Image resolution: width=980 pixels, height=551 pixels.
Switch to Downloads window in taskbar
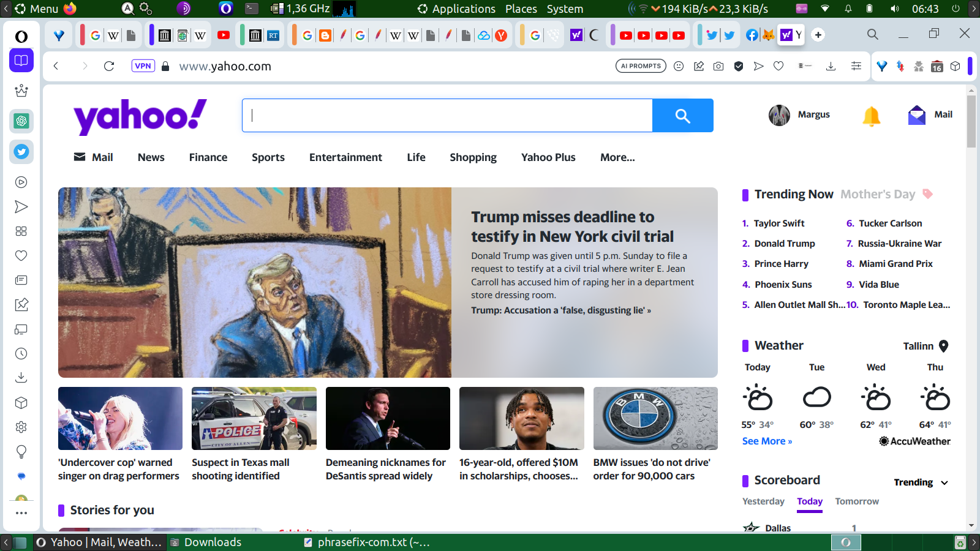tap(213, 542)
